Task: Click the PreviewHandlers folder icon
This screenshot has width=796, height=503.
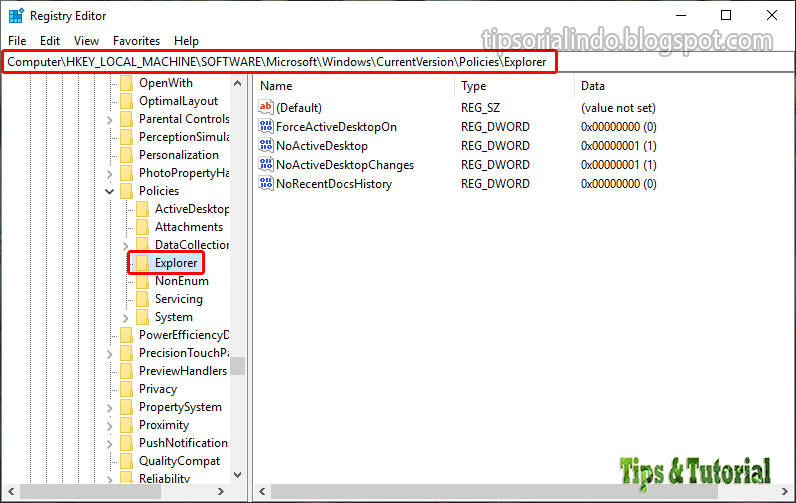Action: pyautogui.click(x=126, y=371)
